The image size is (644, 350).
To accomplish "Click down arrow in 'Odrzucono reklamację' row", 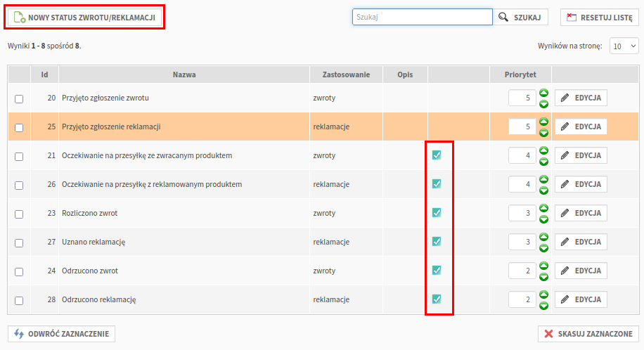I will pos(543,305).
